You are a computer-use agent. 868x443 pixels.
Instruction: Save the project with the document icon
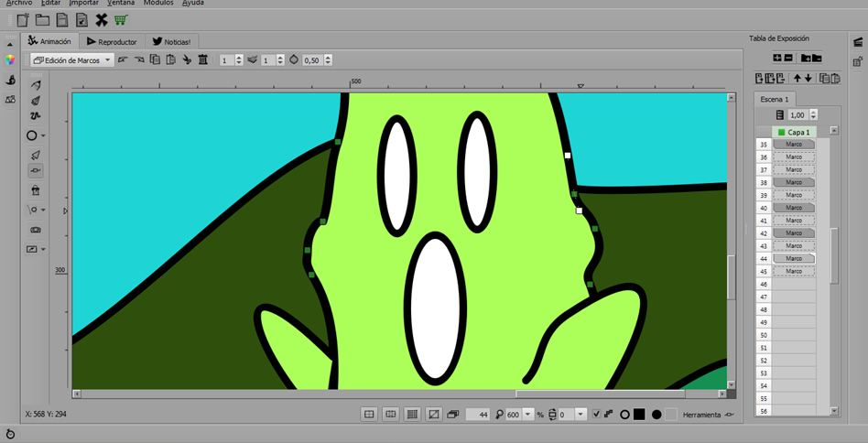click(x=62, y=20)
